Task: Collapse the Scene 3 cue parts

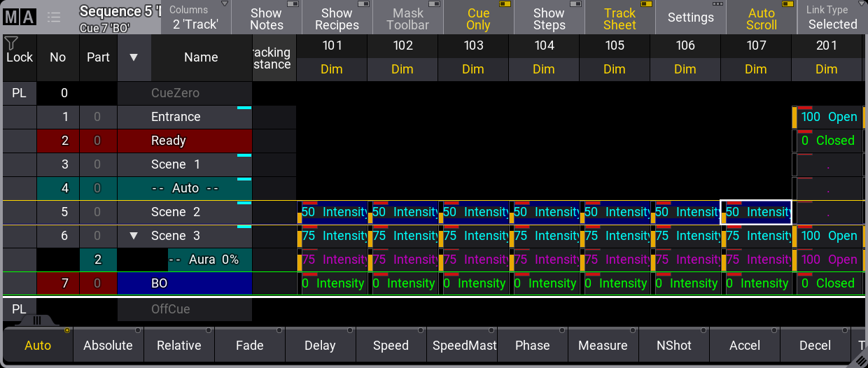Action: coord(134,236)
